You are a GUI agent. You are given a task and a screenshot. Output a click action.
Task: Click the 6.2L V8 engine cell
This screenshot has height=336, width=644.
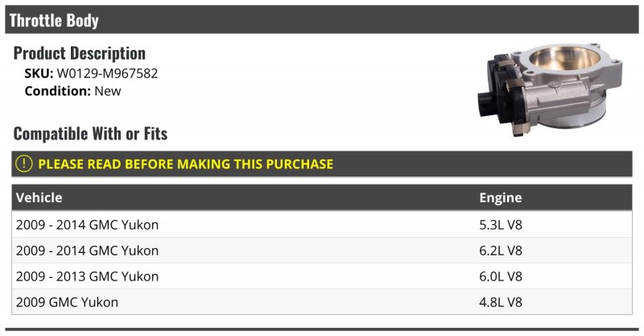pyautogui.click(x=500, y=251)
